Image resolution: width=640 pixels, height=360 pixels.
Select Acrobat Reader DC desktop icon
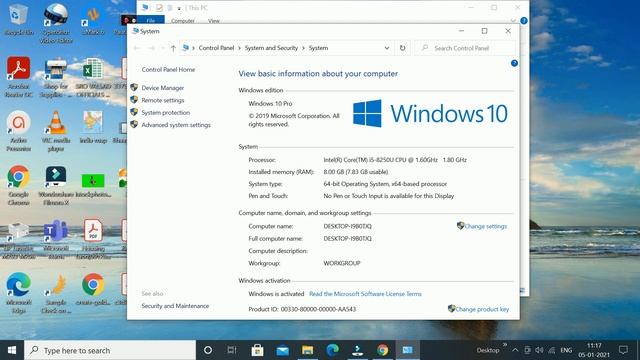pyautogui.click(x=18, y=77)
